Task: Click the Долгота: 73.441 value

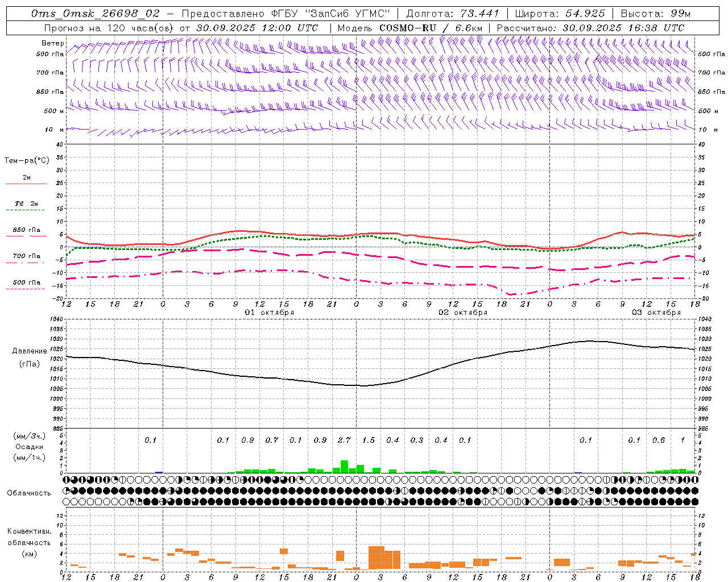Action: (x=453, y=14)
